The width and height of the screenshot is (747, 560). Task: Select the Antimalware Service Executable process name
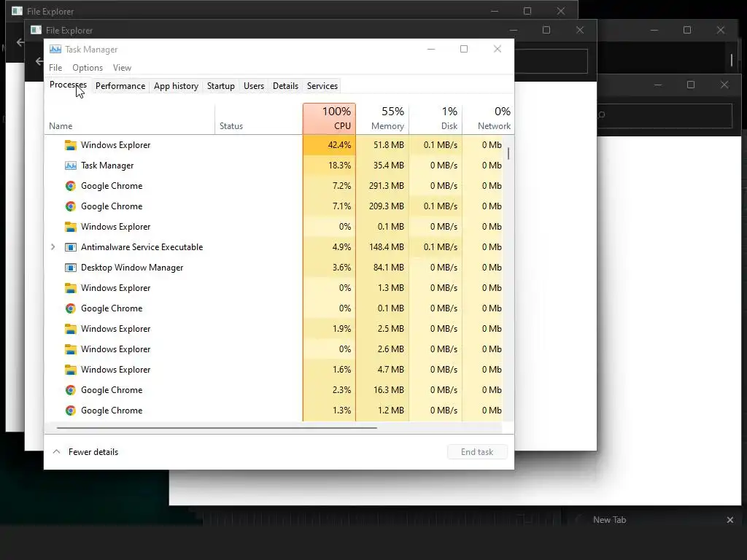click(x=142, y=247)
